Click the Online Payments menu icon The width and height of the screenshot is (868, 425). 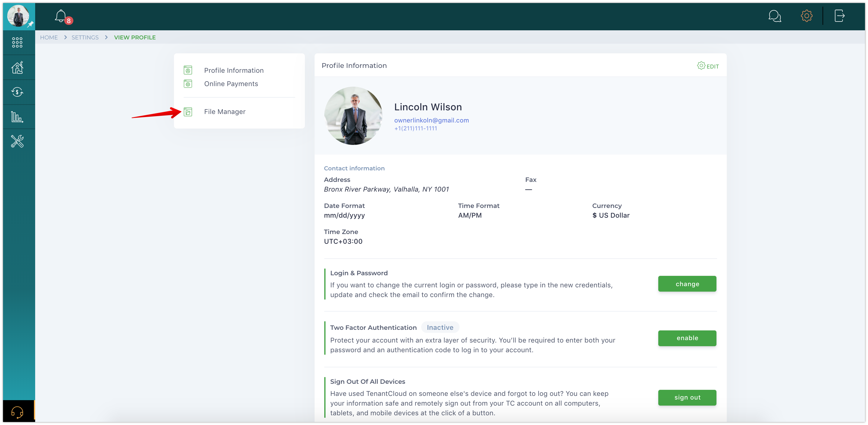click(188, 84)
